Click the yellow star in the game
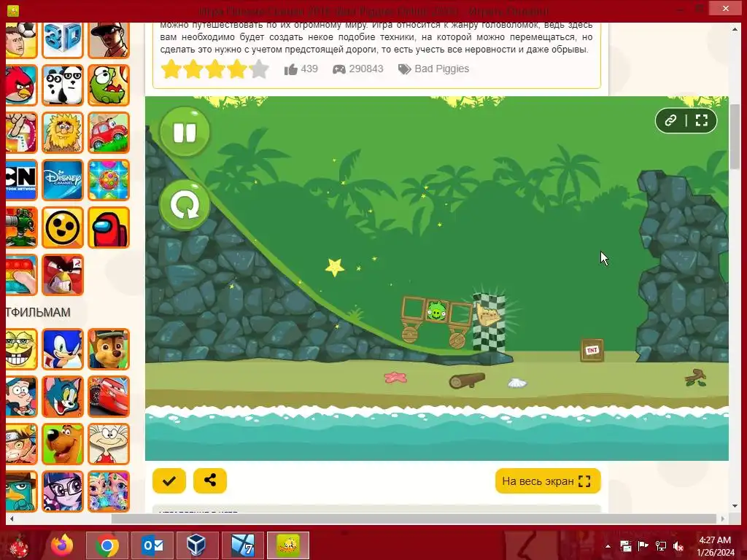Screen dimensions: 747x560 [x=335, y=267]
